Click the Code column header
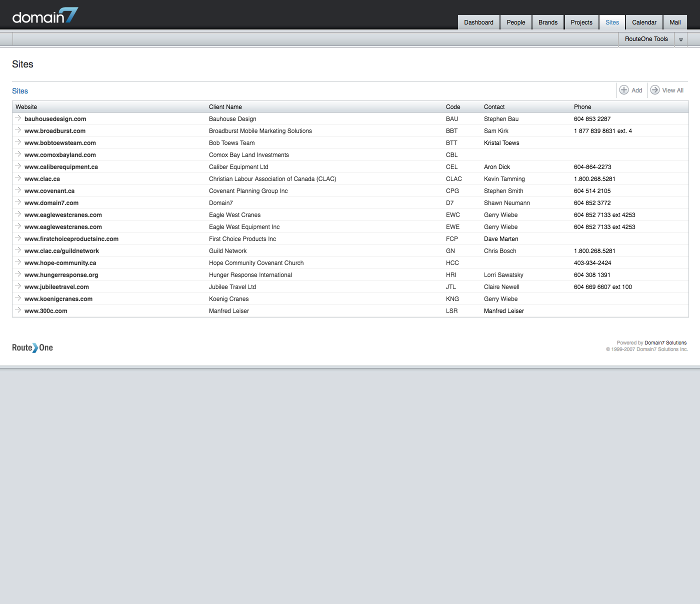The image size is (700, 604). click(x=453, y=107)
